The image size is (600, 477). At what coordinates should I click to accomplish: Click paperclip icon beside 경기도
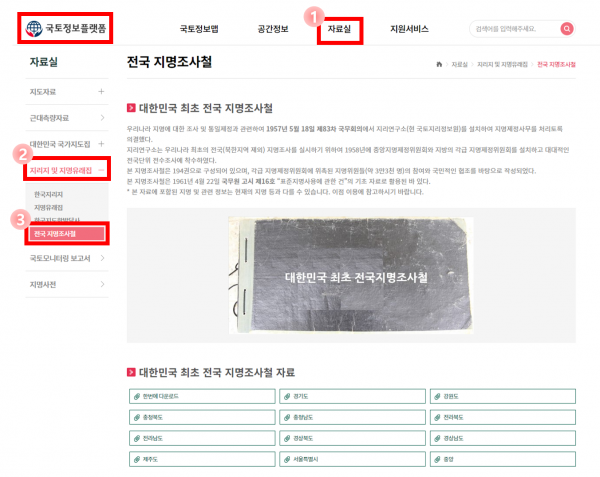point(287,397)
